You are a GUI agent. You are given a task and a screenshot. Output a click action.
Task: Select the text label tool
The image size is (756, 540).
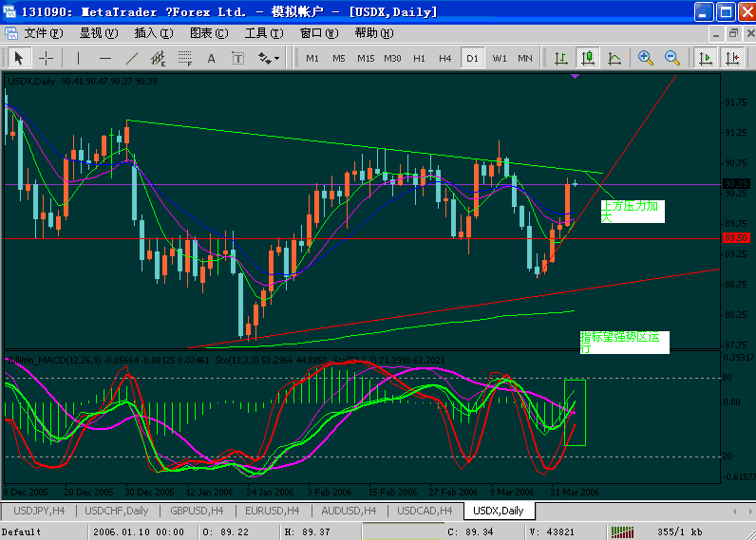237,58
